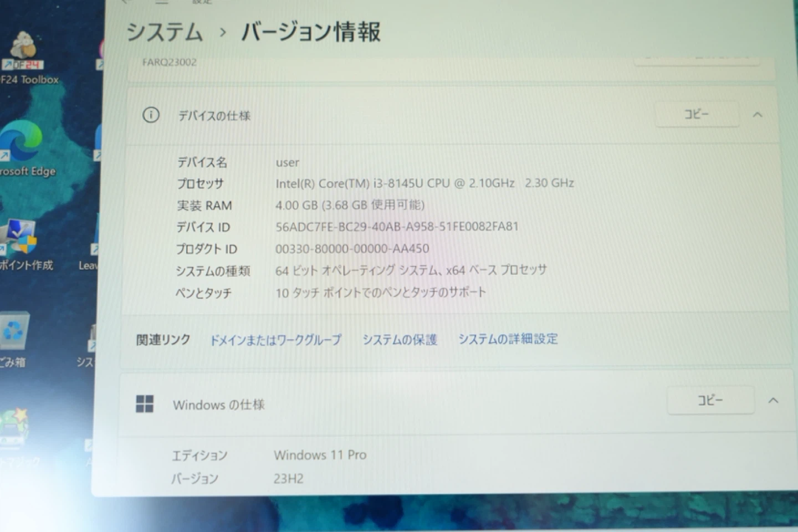The image size is (798, 532).
Task: Open the システムの詳細設定 link
Action: coord(508,339)
